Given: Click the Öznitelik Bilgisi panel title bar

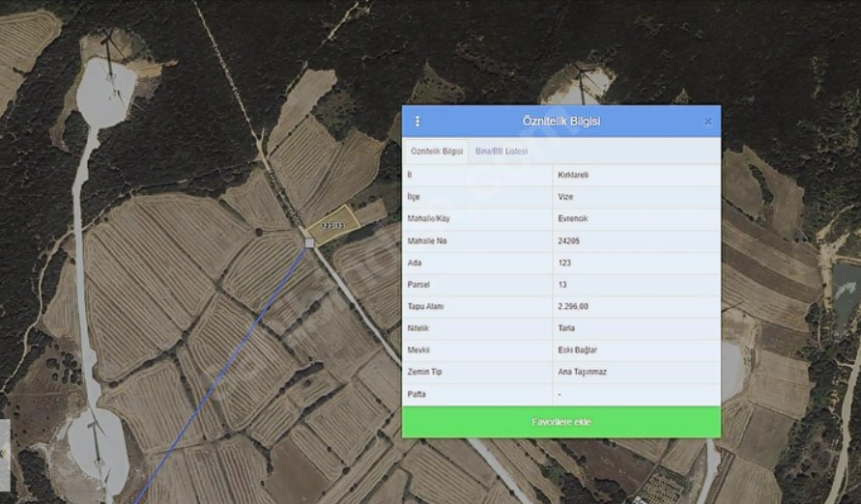Looking at the screenshot, I should point(560,122).
